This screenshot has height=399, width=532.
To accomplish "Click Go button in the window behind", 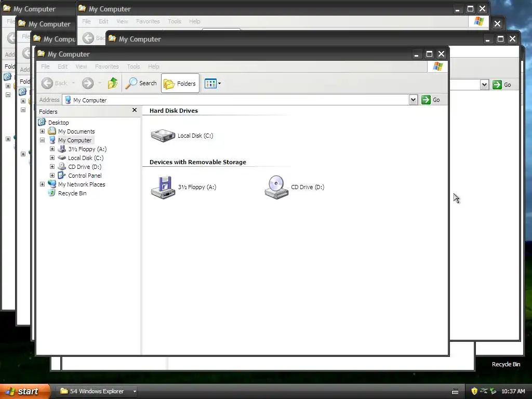I will coord(502,85).
